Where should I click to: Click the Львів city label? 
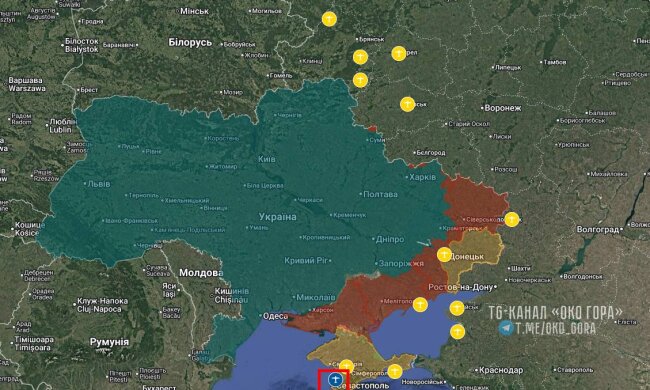(99, 184)
